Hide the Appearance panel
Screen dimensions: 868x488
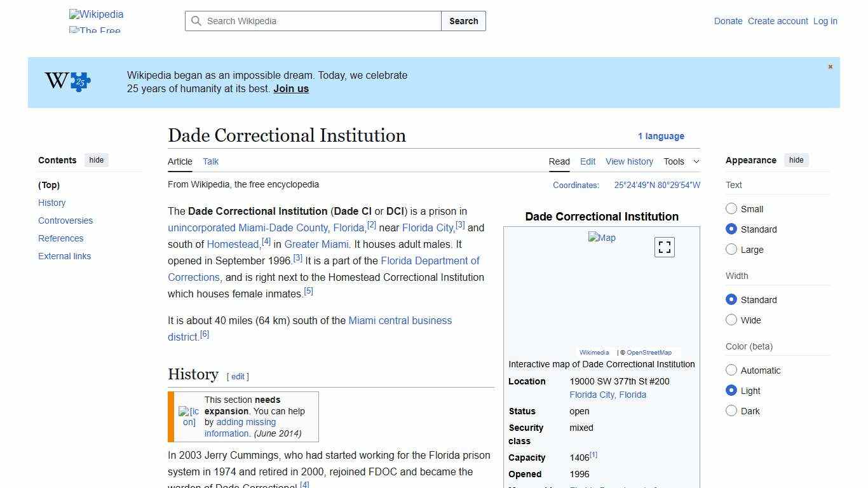tap(796, 160)
